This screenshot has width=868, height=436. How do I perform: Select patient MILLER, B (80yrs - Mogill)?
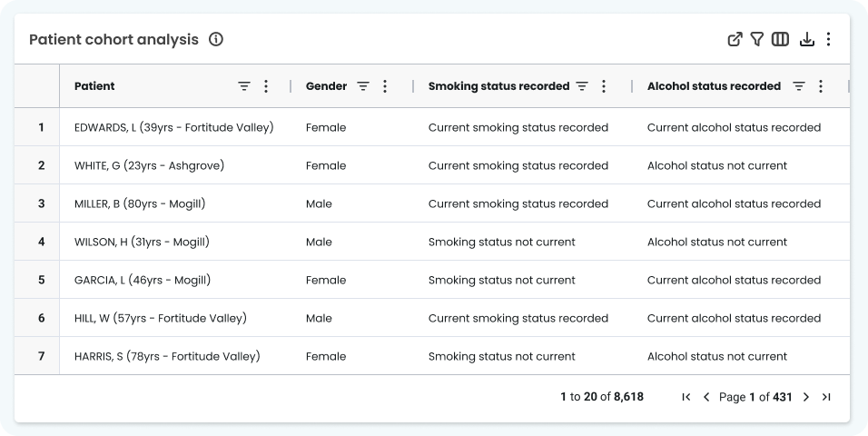(140, 203)
